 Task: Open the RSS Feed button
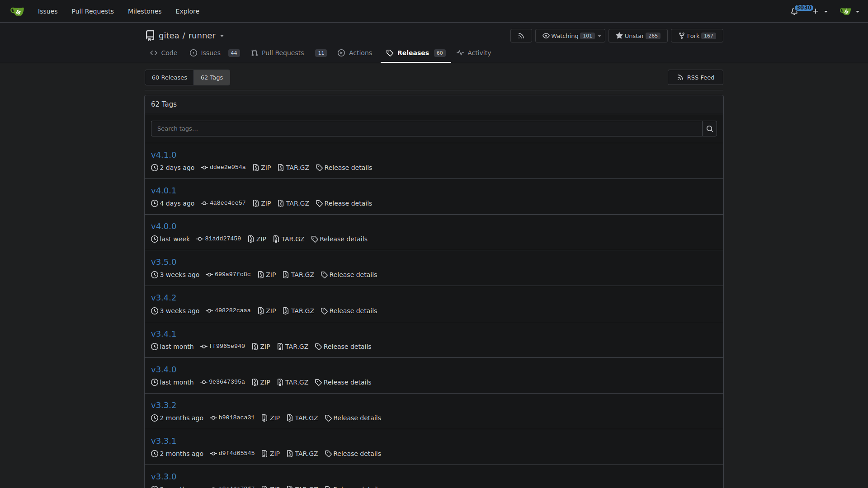(695, 78)
